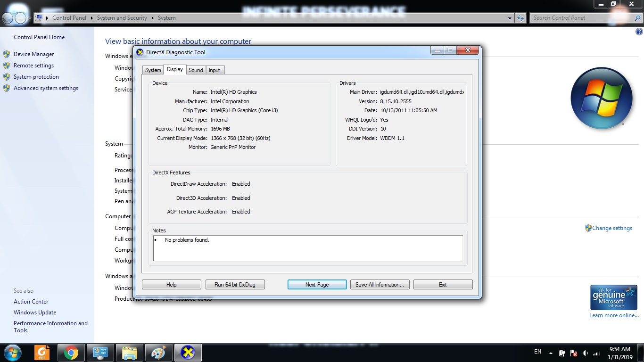This screenshot has height=362, width=644.
Task: Show hidden tray icons arrow
Action: (550, 353)
